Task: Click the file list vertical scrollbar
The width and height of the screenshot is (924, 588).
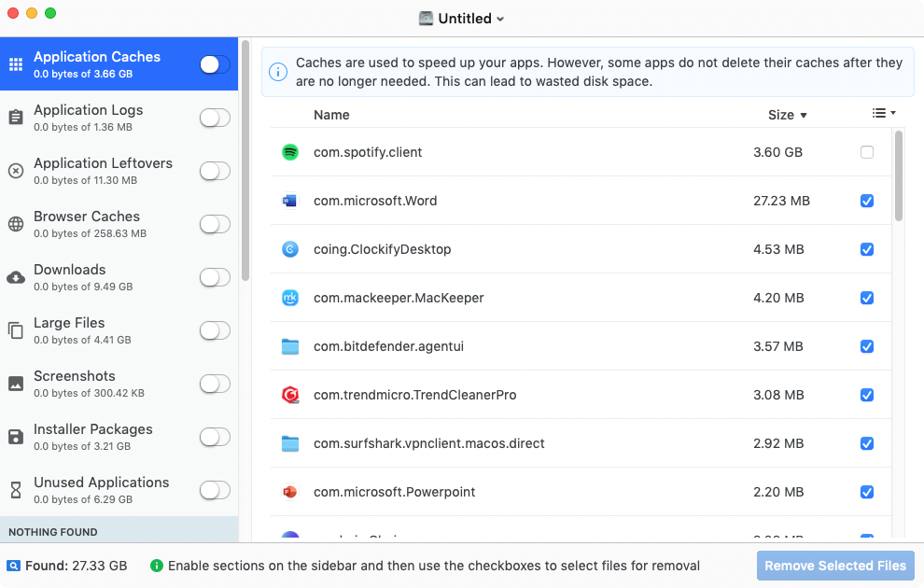Action: 899,175
